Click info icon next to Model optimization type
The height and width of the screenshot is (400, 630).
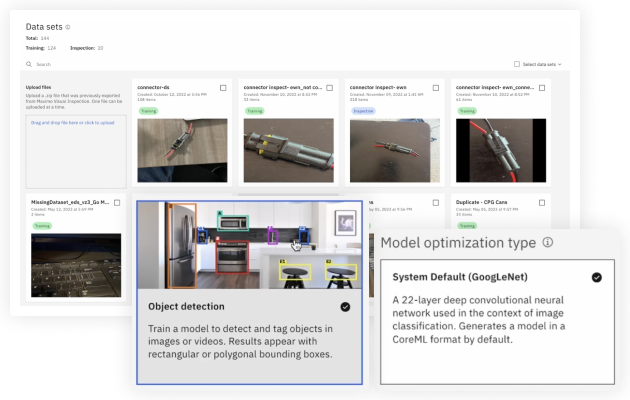548,242
